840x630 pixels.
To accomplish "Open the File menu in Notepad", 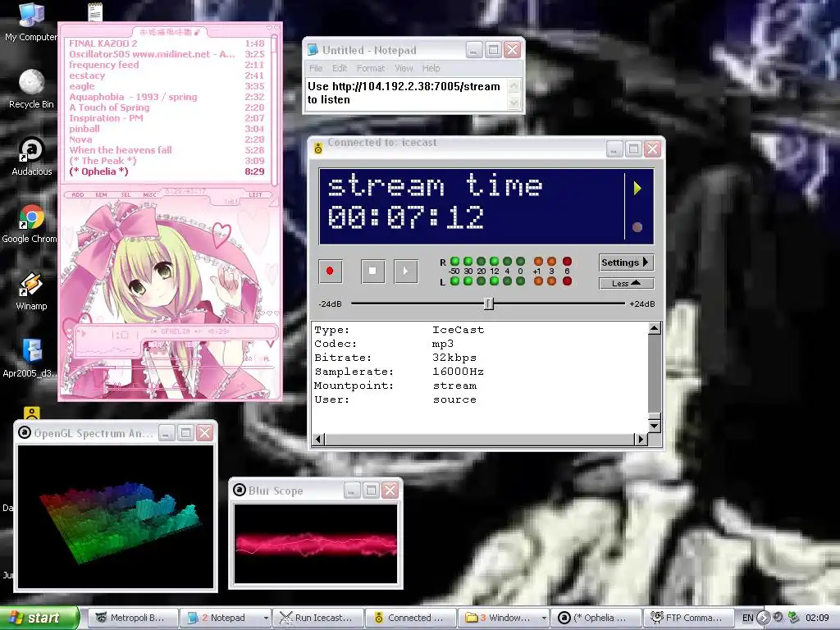I will [x=316, y=68].
